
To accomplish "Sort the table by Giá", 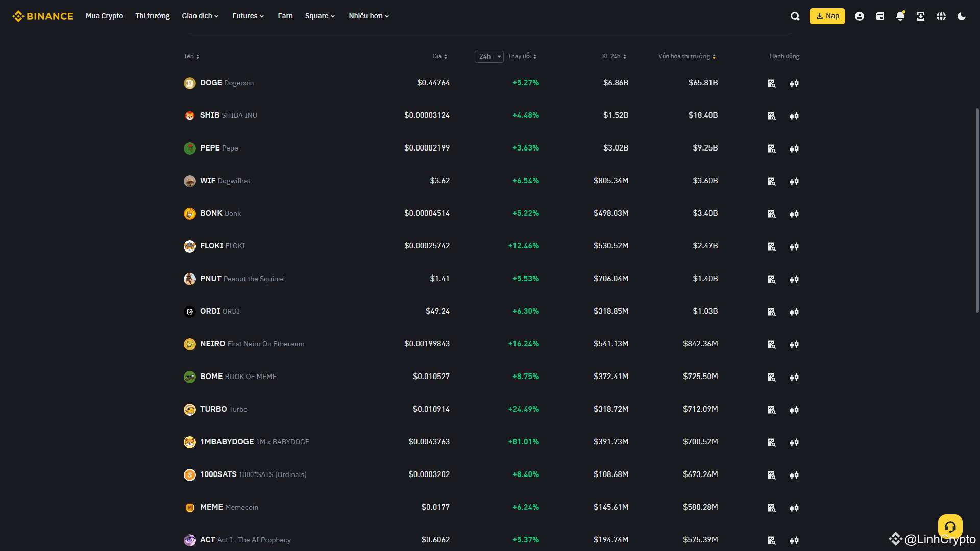I will [440, 56].
